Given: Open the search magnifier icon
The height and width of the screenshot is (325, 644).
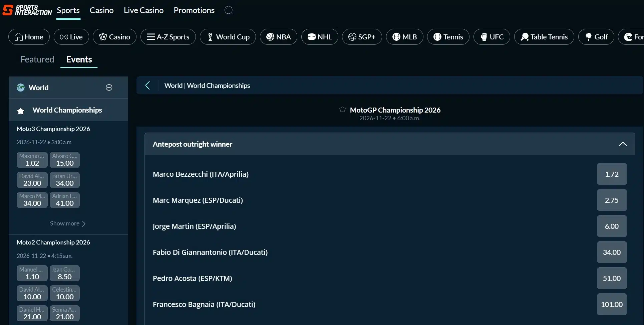Looking at the screenshot, I should click(229, 10).
